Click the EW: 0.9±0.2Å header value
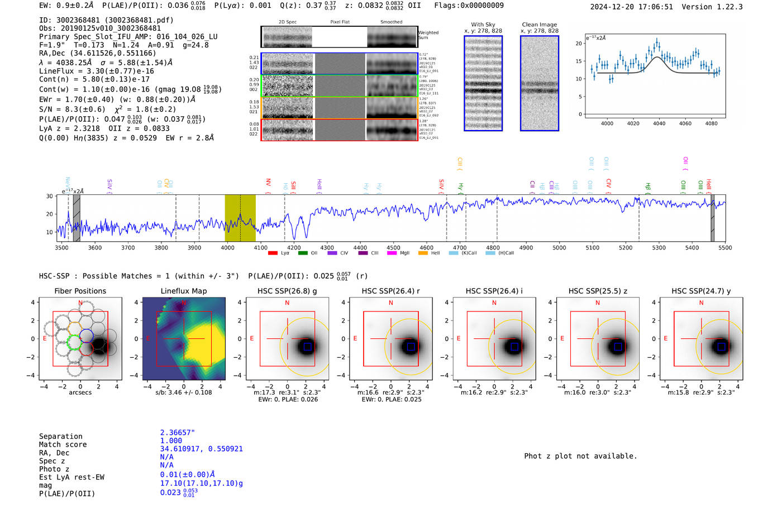The height and width of the screenshot is (532, 782). [66, 6]
